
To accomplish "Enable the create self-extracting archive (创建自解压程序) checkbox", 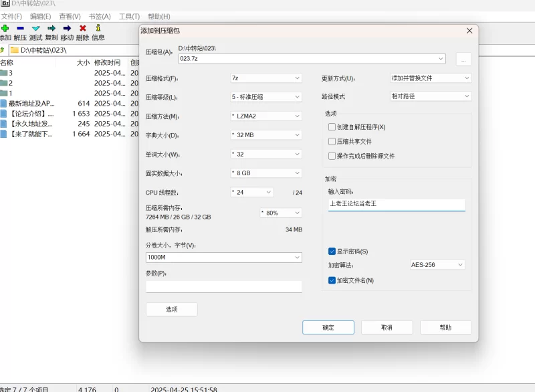I will 332,127.
